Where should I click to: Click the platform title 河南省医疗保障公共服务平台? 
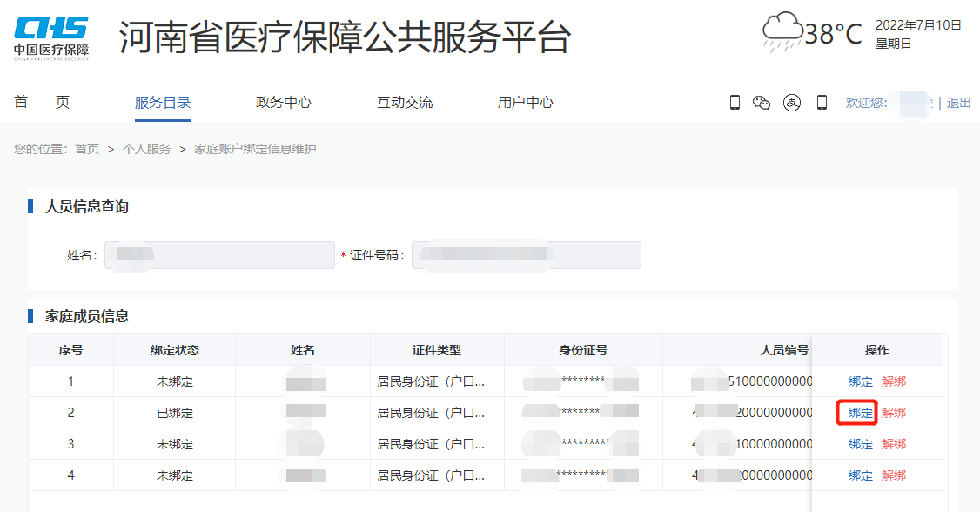[x=339, y=38]
